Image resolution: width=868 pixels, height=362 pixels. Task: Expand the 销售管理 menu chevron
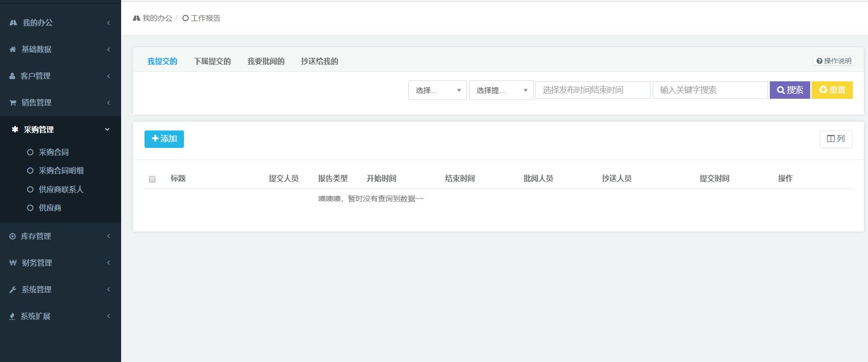click(x=109, y=102)
